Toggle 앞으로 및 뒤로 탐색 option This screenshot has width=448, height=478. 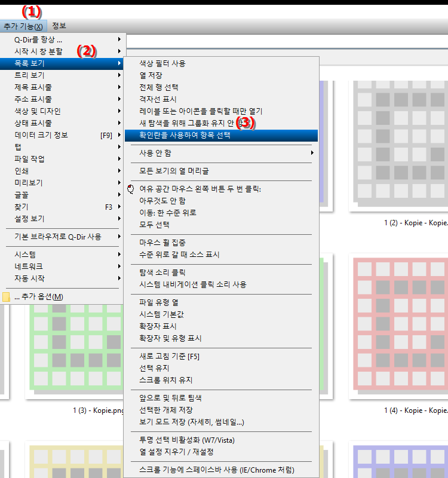click(x=221, y=398)
